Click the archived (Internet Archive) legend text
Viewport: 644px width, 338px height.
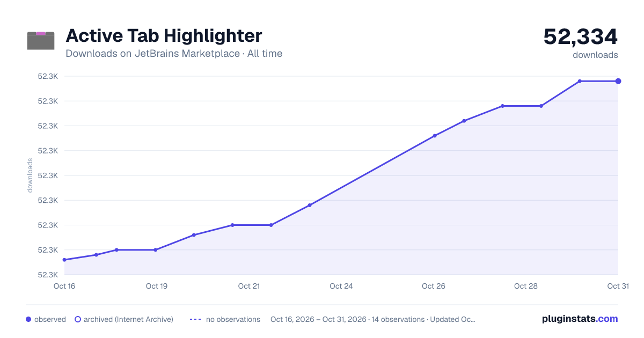128,319
